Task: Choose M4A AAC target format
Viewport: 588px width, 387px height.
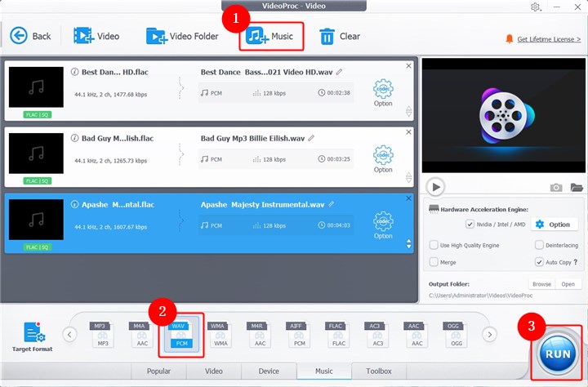Action: click(142, 334)
